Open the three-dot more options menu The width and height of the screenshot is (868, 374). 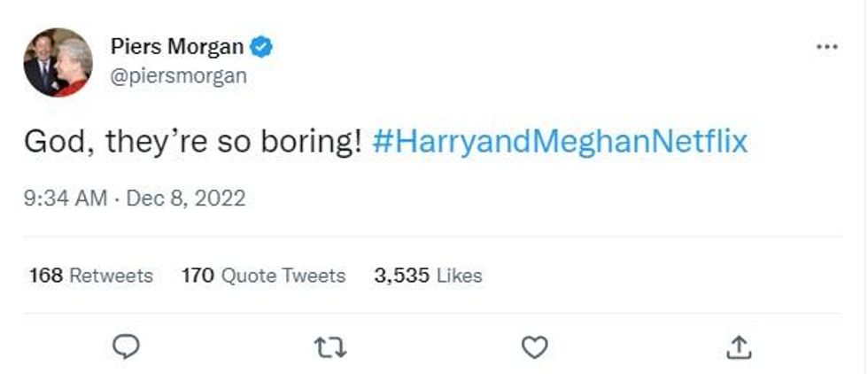(825, 48)
